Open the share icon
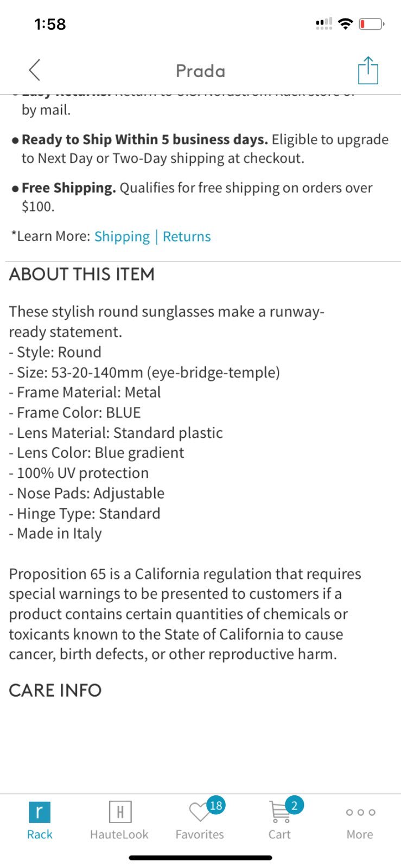Screen dimensions: 401x868 [x=368, y=70]
